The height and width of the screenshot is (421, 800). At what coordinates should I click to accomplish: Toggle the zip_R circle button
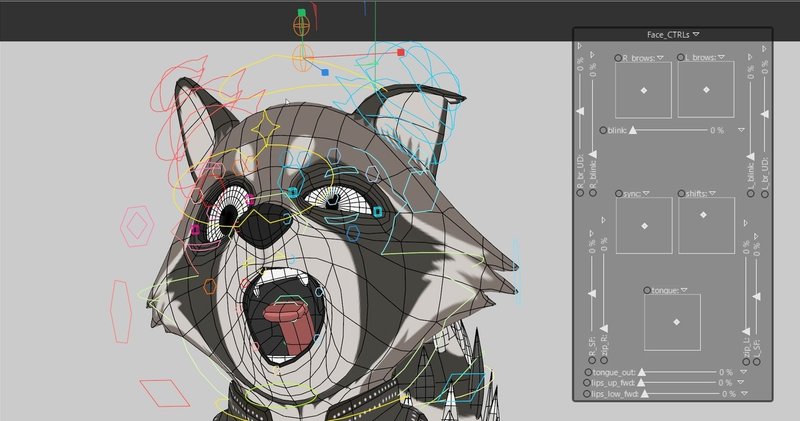tap(605, 360)
